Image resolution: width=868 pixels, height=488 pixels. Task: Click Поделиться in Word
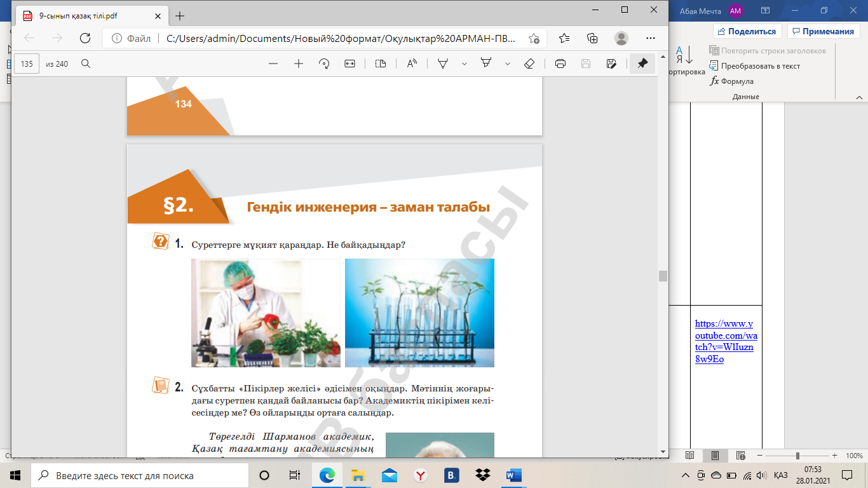747,31
